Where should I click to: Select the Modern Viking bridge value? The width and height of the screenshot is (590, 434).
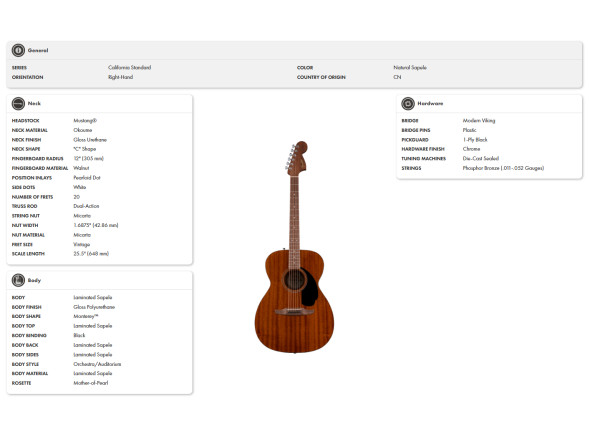coord(479,120)
